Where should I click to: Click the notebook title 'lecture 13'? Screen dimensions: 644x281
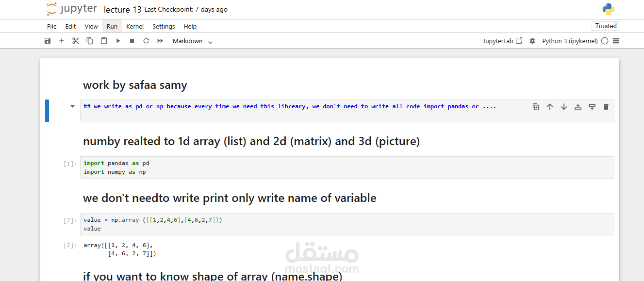[123, 9]
